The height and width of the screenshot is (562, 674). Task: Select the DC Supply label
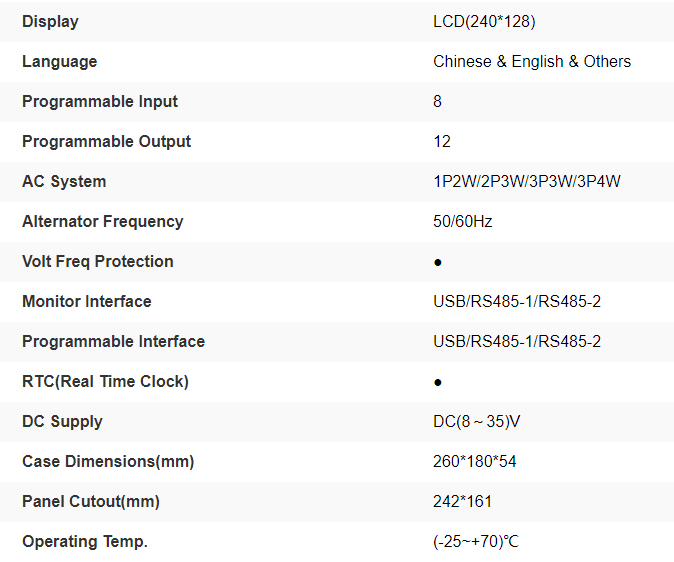tap(62, 421)
